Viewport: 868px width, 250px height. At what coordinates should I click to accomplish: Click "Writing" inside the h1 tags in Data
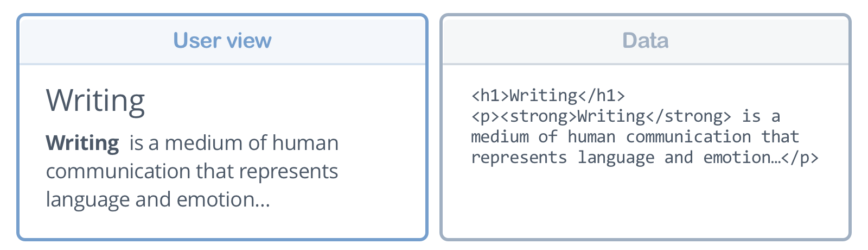[x=544, y=96]
